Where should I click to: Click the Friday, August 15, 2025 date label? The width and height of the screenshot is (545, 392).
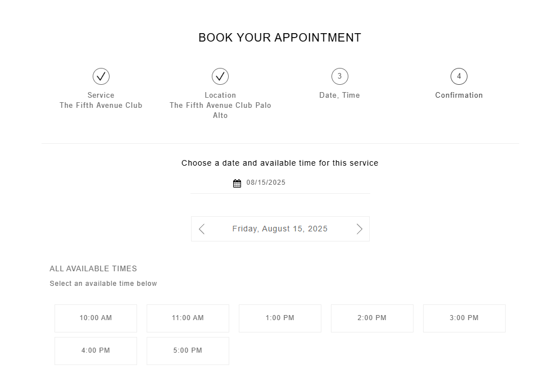coord(280,229)
